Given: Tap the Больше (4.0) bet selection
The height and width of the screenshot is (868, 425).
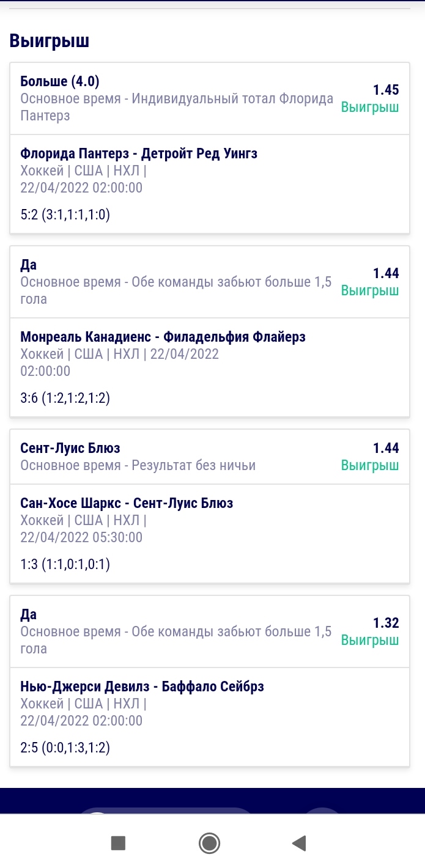Looking at the screenshot, I should (60, 81).
